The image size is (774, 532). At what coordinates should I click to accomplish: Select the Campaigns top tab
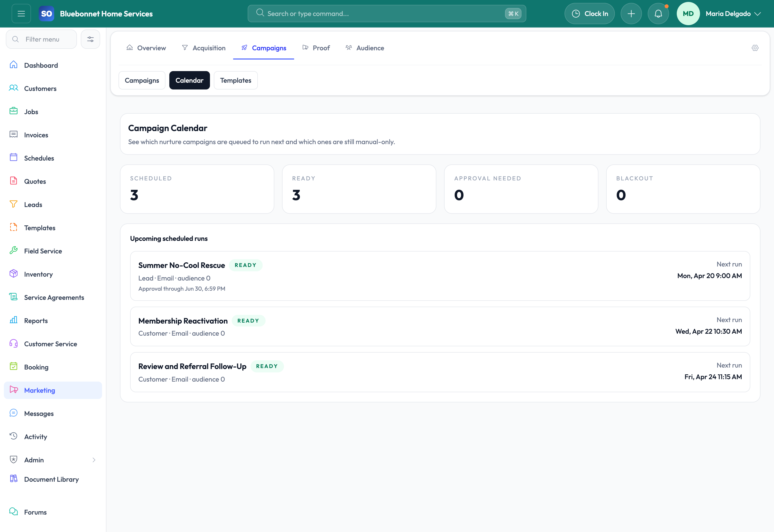(x=264, y=48)
